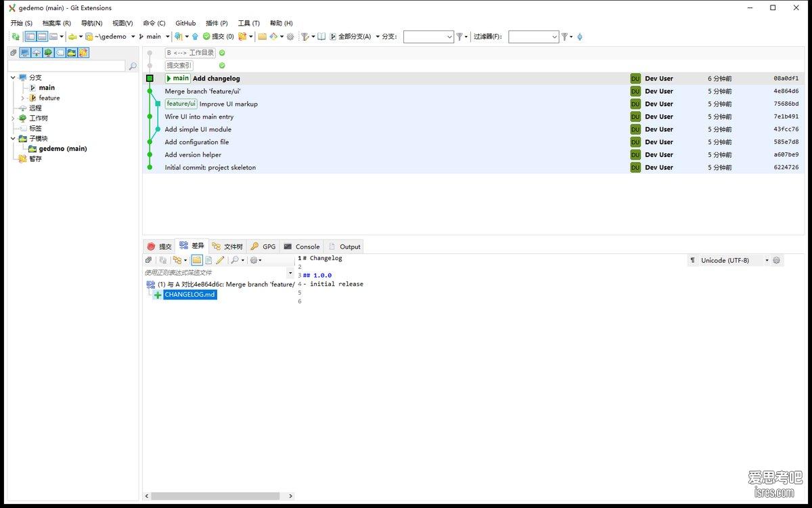This screenshot has width=812, height=508.
Task: Open the 开始 (S) menu
Action: click(x=22, y=23)
